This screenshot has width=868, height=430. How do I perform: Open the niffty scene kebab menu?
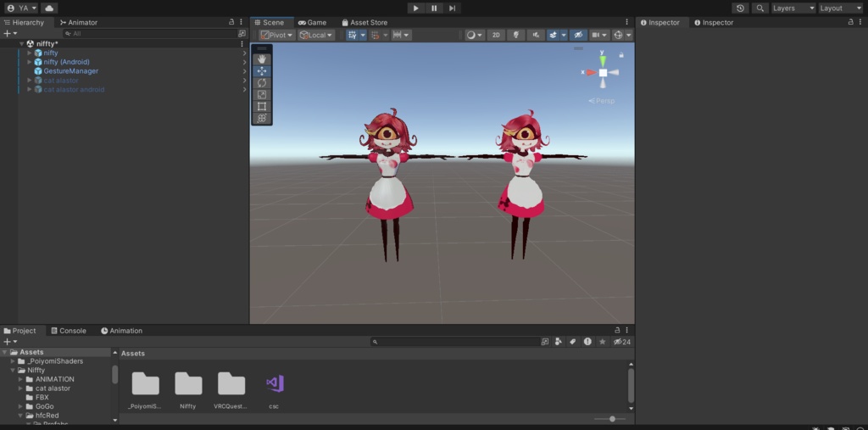pyautogui.click(x=242, y=44)
